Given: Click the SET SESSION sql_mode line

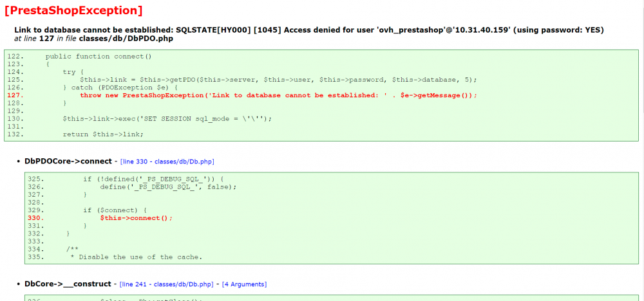Looking at the screenshot, I should (167, 118).
